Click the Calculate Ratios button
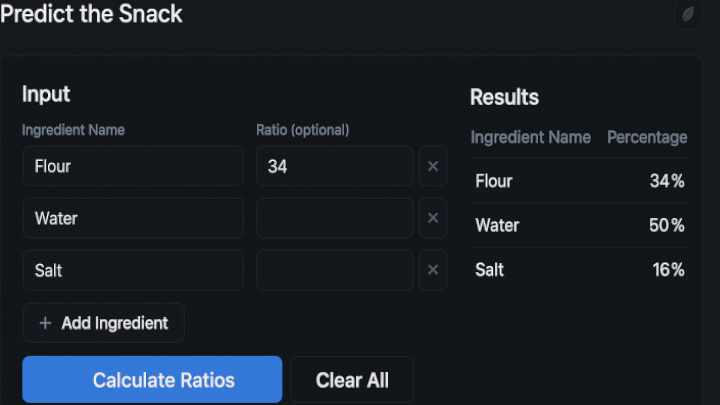 pos(152,379)
